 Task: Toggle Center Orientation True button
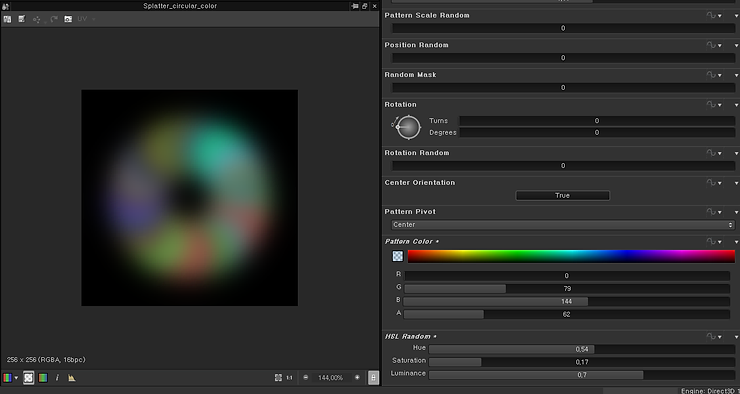pos(563,195)
